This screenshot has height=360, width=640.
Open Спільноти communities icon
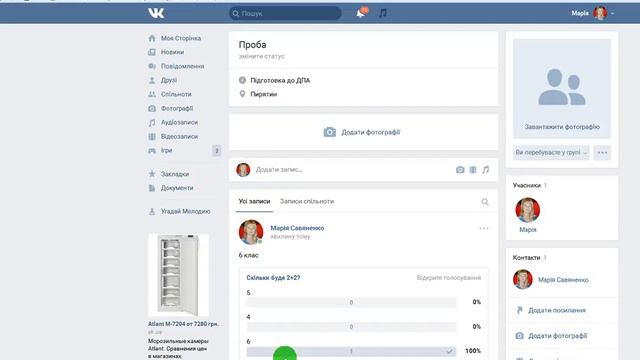(x=152, y=94)
